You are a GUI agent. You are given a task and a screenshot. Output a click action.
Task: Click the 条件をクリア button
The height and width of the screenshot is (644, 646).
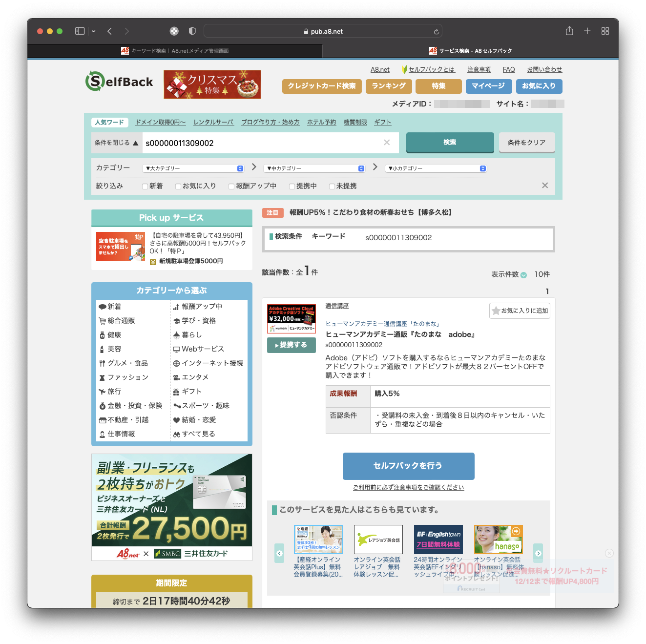coord(527,143)
